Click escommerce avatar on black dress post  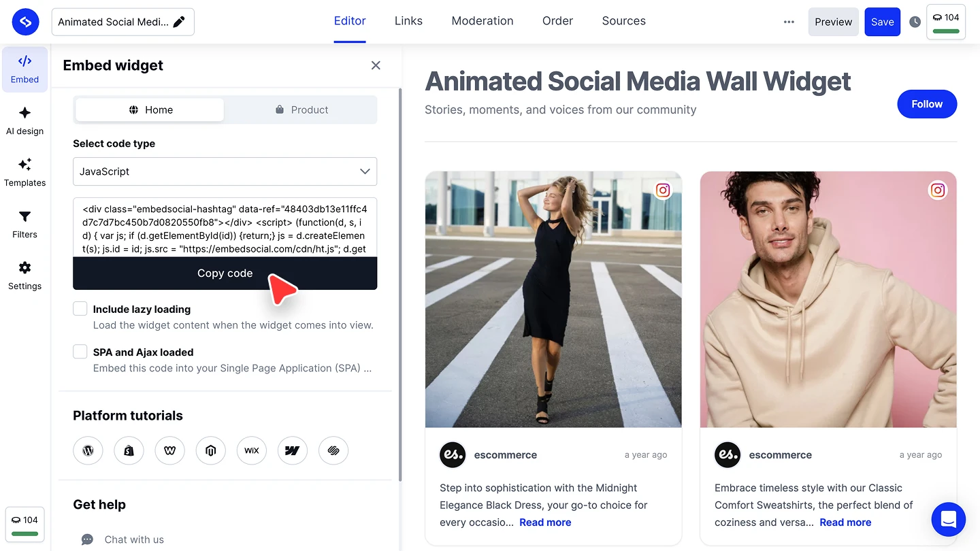coord(453,454)
